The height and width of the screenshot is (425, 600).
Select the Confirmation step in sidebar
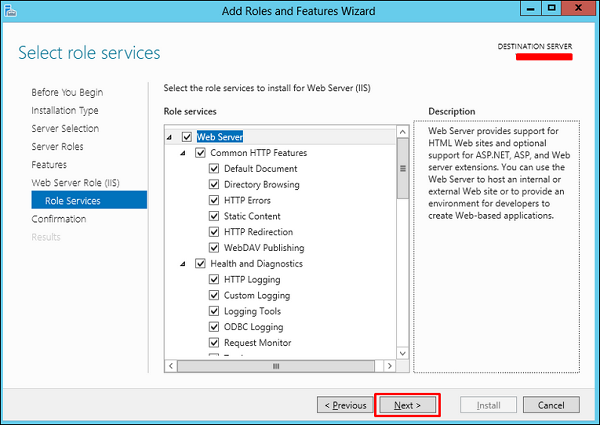click(58, 219)
